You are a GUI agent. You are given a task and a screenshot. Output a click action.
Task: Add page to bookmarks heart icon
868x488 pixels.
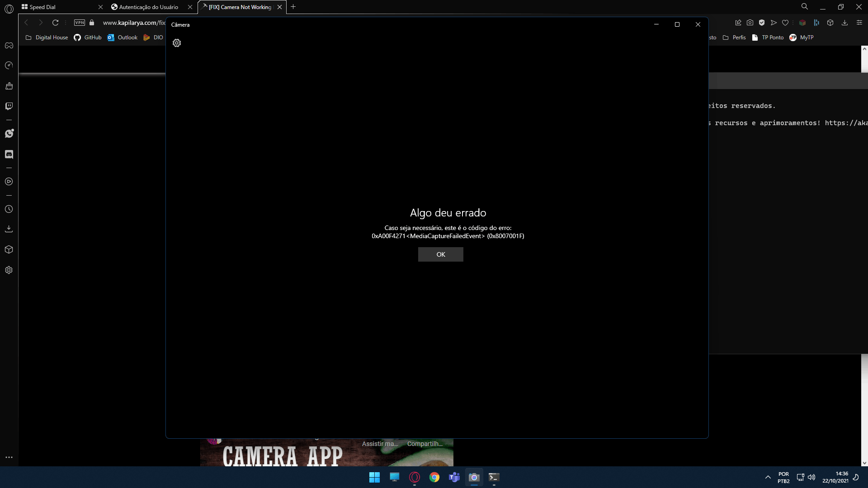pyautogui.click(x=785, y=23)
